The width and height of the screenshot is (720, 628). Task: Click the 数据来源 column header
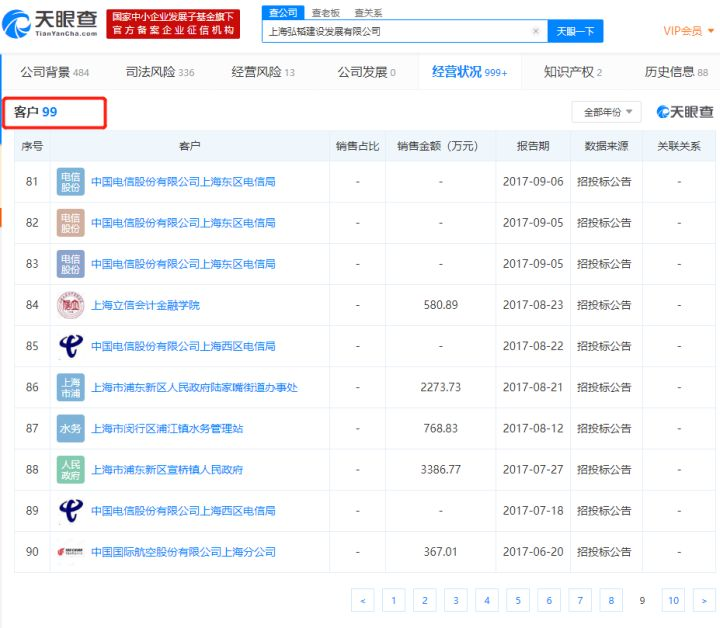(606, 146)
